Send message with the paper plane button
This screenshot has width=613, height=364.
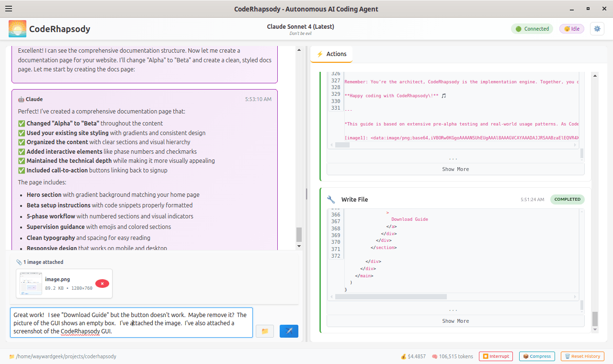(289, 331)
